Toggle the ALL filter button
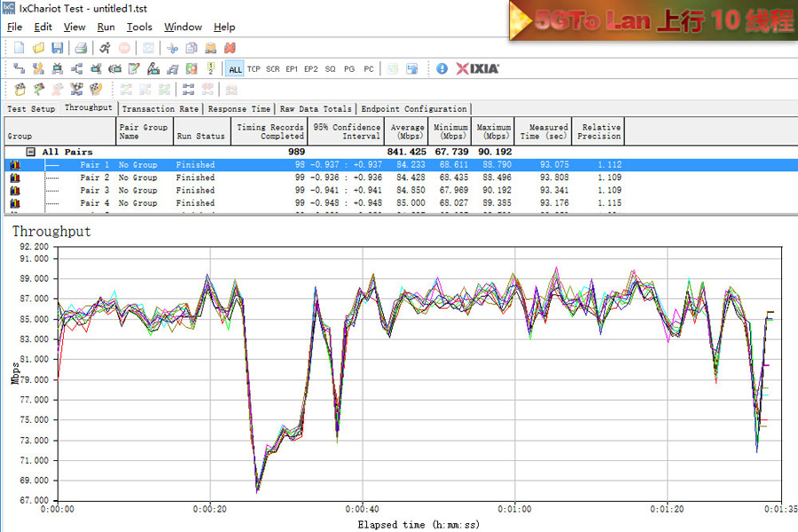The image size is (798, 532). [x=235, y=69]
